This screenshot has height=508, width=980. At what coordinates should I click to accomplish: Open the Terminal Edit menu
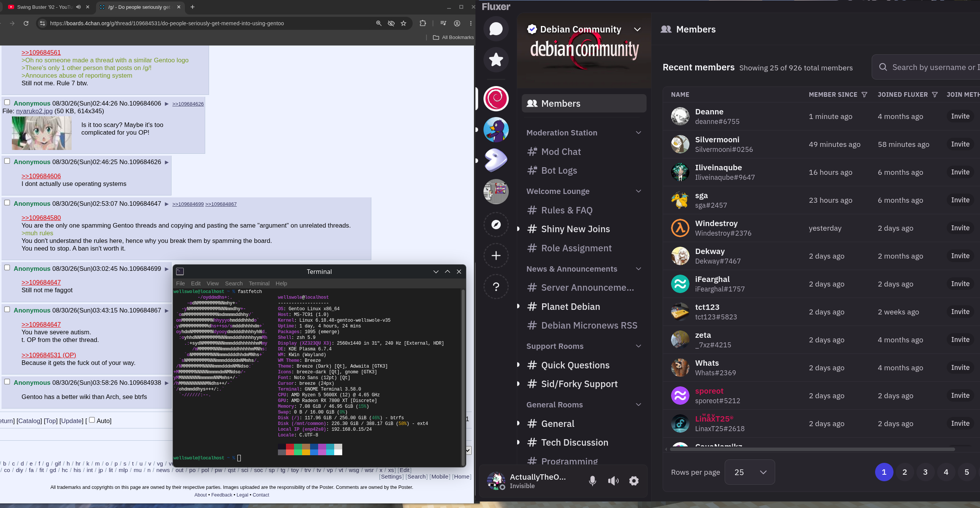196,283
